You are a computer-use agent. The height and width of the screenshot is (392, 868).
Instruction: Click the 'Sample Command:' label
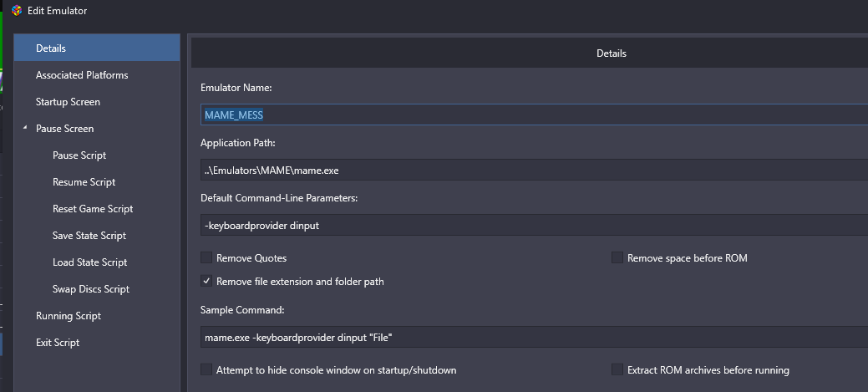tap(242, 310)
